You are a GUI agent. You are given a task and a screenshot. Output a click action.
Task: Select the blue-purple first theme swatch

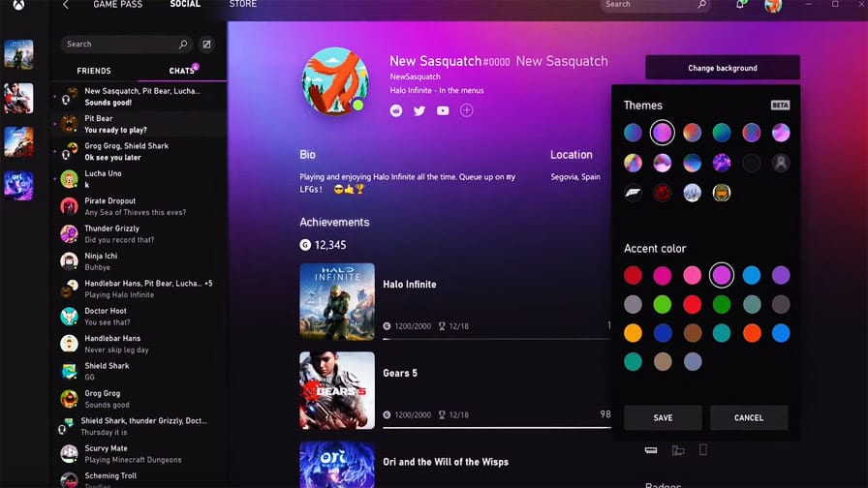[633, 133]
